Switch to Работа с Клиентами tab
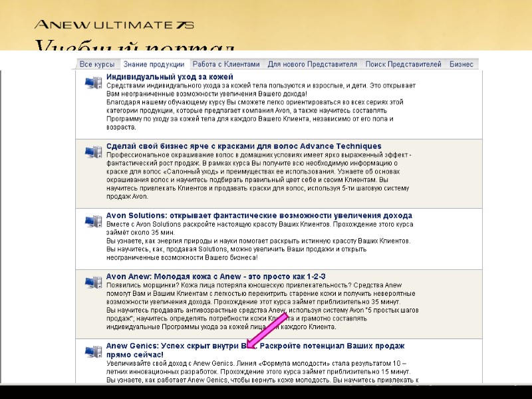532x399 pixels. coord(226,64)
